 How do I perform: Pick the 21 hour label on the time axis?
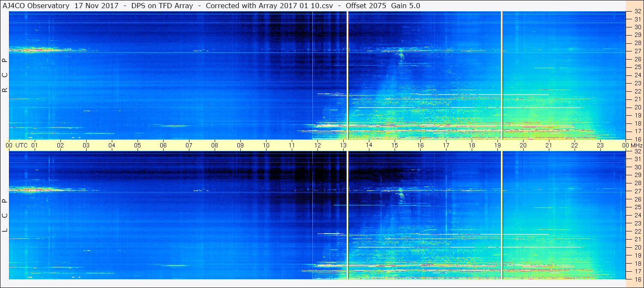[x=549, y=145]
